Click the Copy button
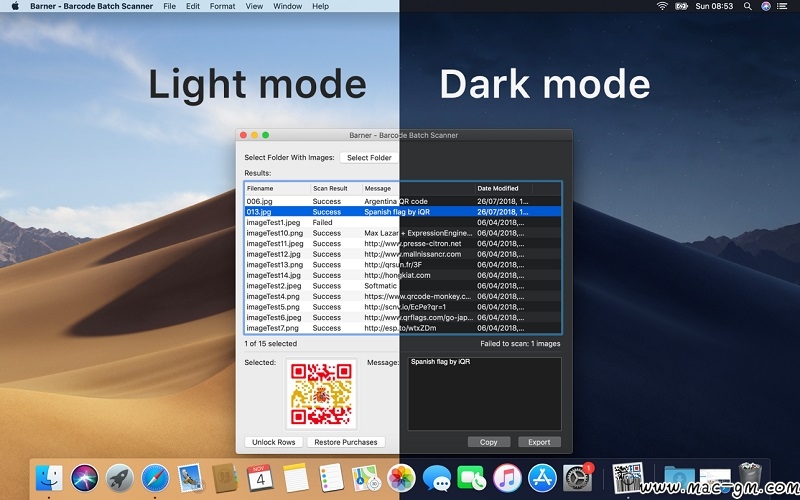Image resolution: width=800 pixels, height=500 pixels. pyautogui.click(x=488, y=442)
